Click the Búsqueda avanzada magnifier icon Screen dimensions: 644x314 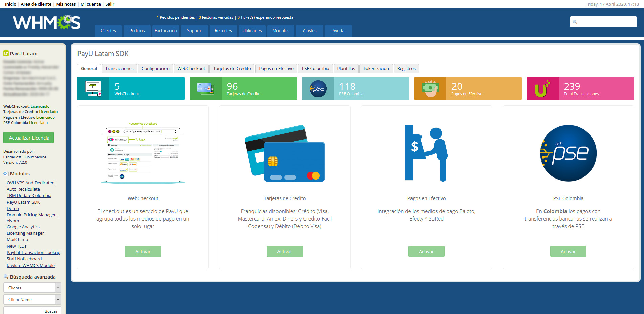pos(6,277)
